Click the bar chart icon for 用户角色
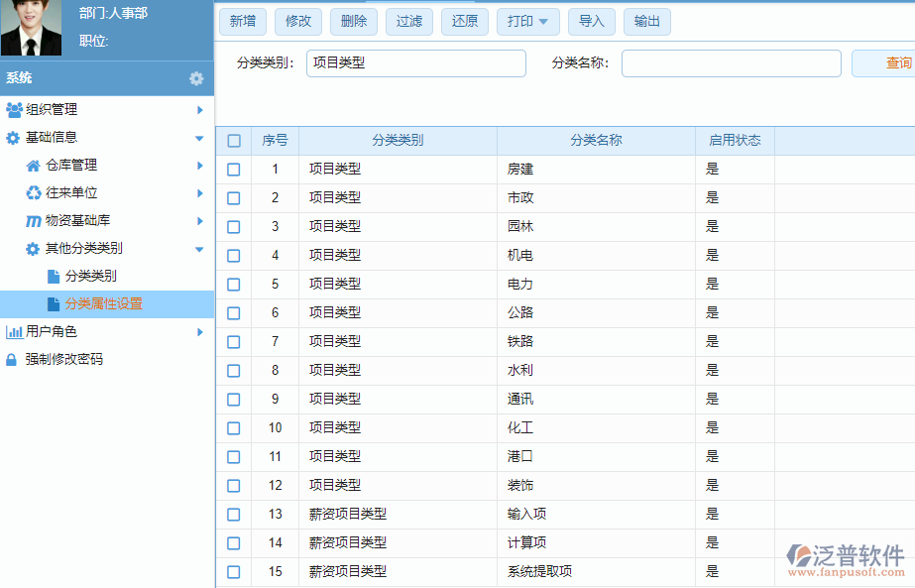 (16, 332)
